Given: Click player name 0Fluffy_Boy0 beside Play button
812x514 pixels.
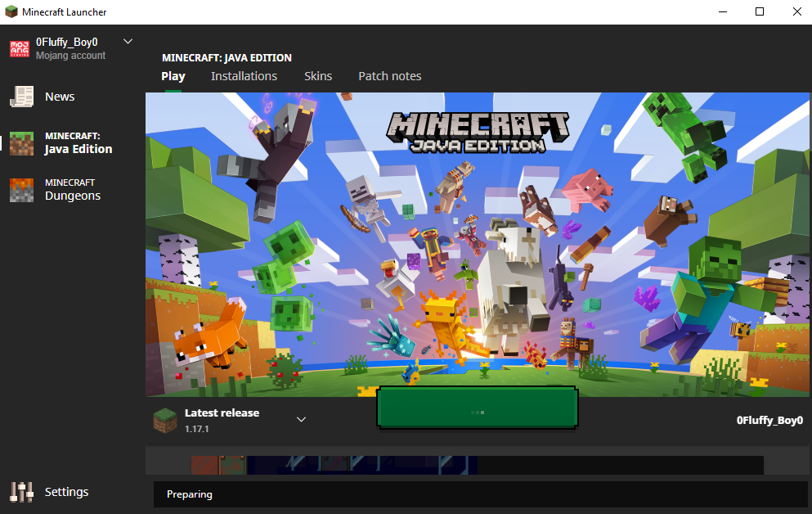Looking at the screenshot, I should (x=769, y=420).
